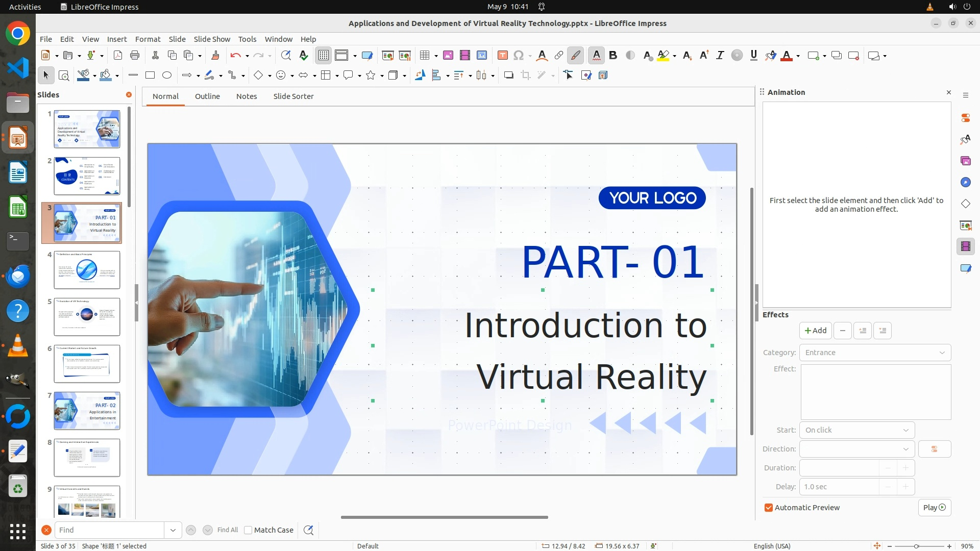This screenshot has width=980, height=551.
Task: Click the Insert Table icon
Action: (424, 56)
